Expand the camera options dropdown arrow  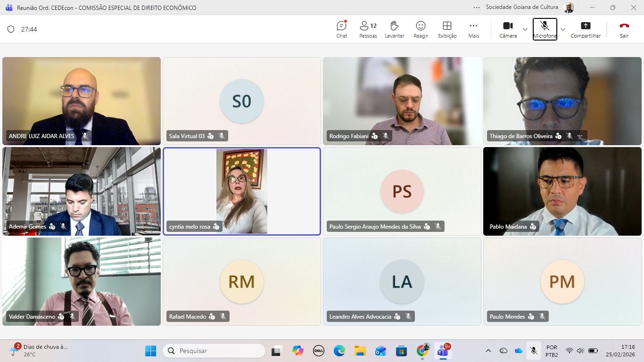point(525,29)
